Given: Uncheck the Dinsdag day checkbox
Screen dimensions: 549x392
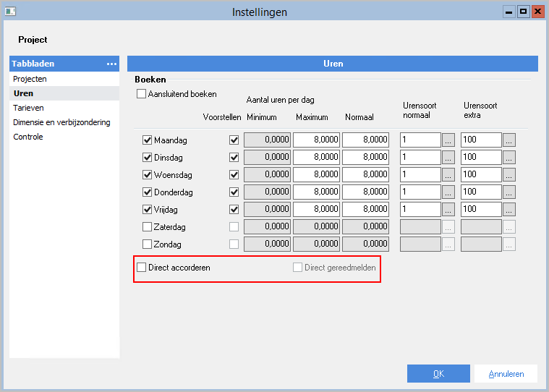Looking at the screenshot, I should (x=147, y=158).
